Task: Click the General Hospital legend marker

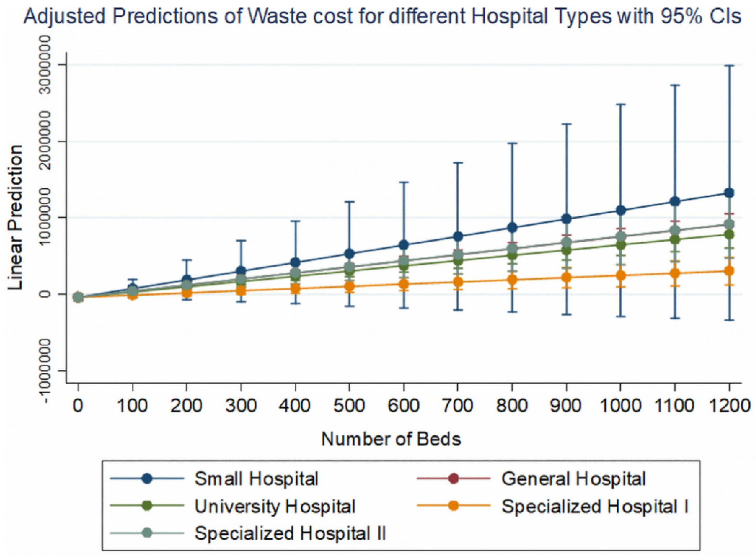Action: point(454,478)
